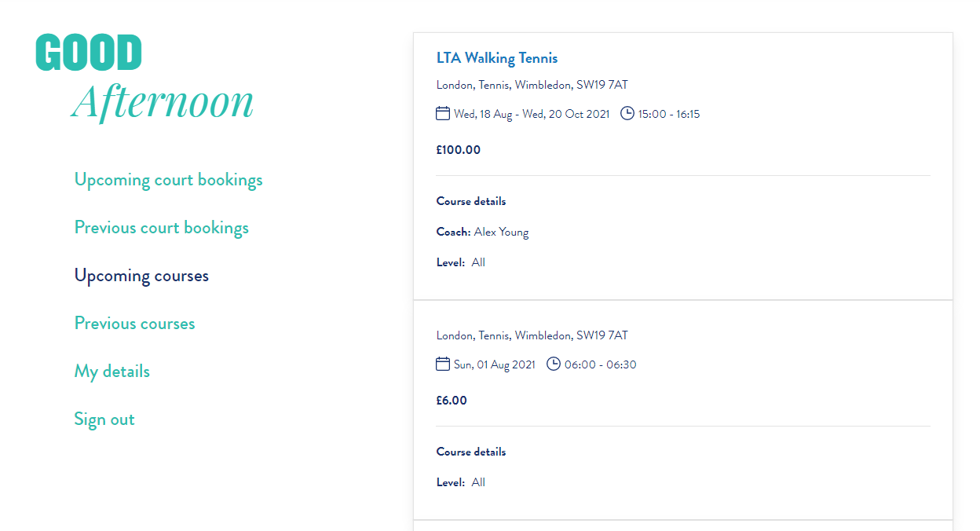This screenshot has width=980, height=531.
Task: Open the LTA Walking Tennis course link
Action: (x=497, y=58)
